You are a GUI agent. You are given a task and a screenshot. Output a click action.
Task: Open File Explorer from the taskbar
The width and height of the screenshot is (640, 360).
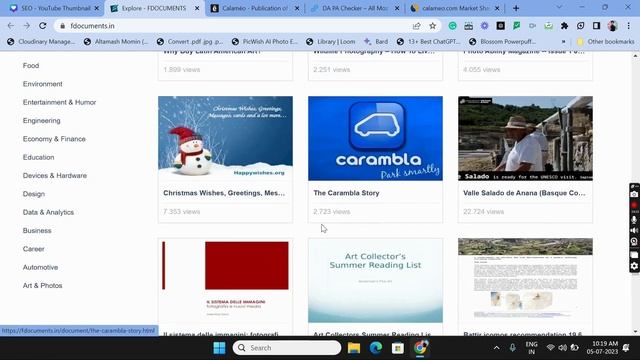(354, 348)
